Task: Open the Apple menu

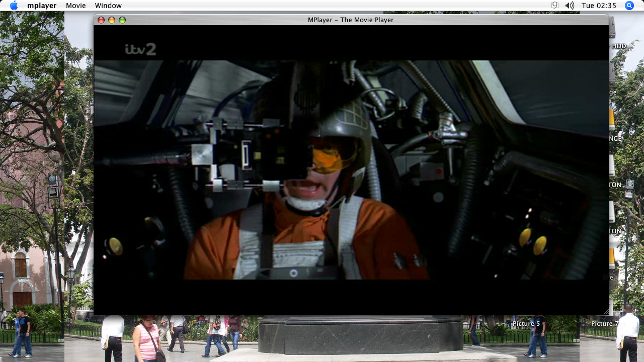Action: click(x=14, y=6)
